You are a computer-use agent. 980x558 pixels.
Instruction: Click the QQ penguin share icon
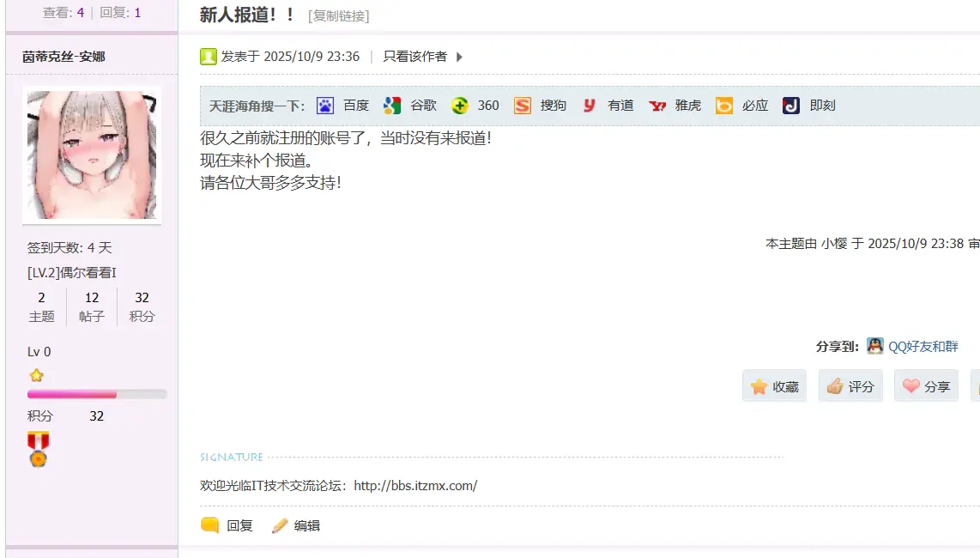(874, 346)
